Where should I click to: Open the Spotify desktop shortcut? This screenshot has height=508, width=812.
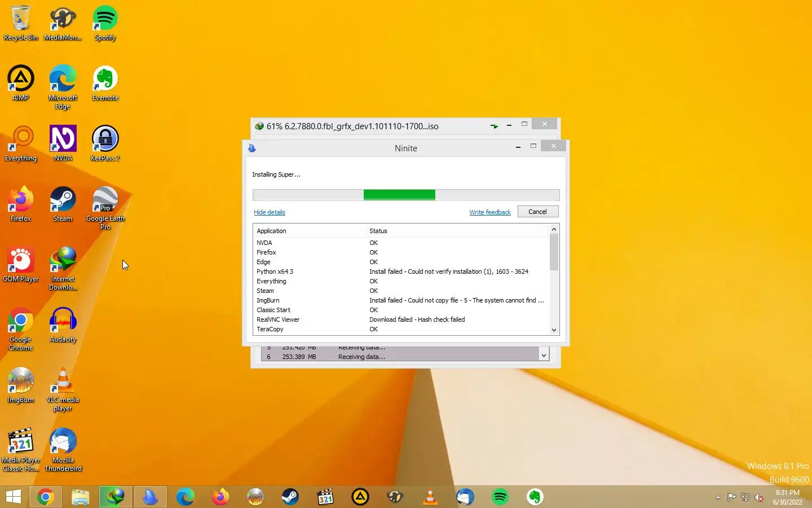105,23
